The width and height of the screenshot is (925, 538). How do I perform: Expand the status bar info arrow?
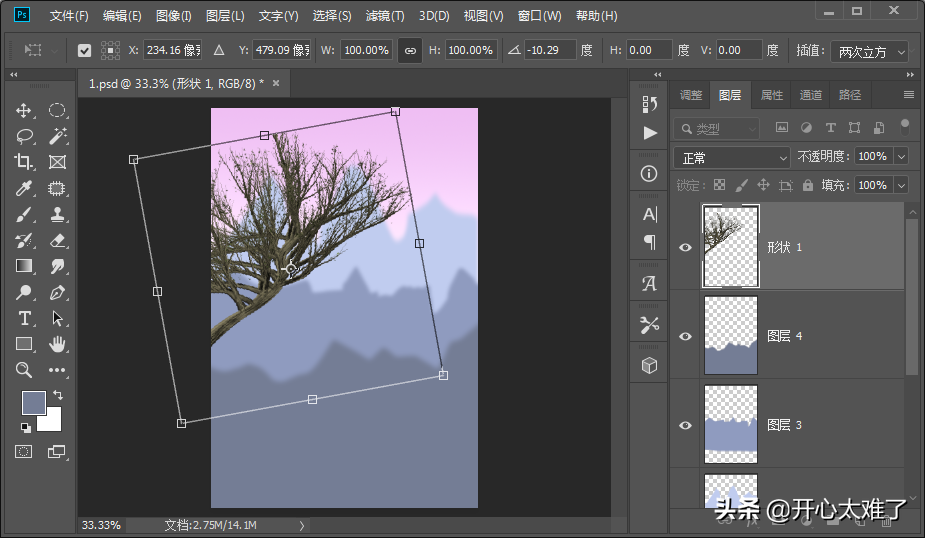[301, 525]
